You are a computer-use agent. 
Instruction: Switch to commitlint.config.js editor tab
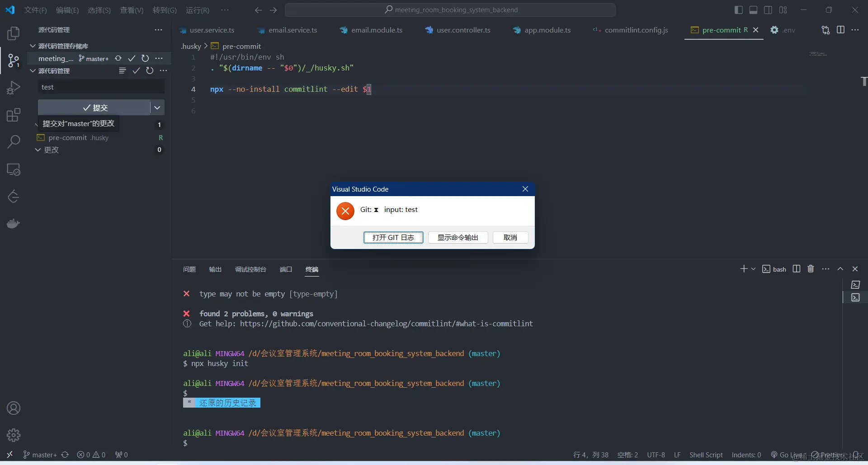637,30
